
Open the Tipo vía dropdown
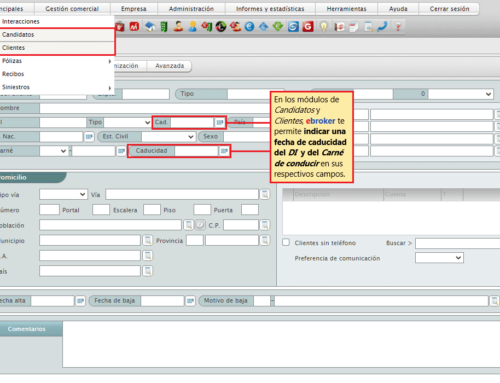(x=63, y=194)
